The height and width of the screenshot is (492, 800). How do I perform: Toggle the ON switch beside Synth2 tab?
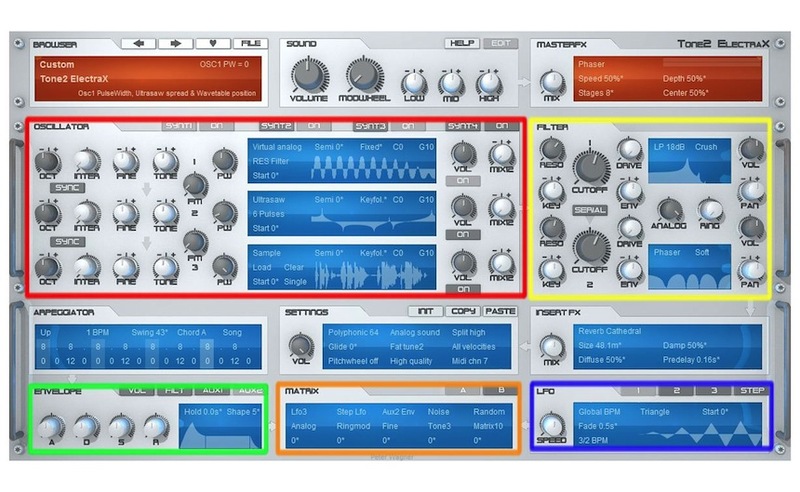point(314,126)
